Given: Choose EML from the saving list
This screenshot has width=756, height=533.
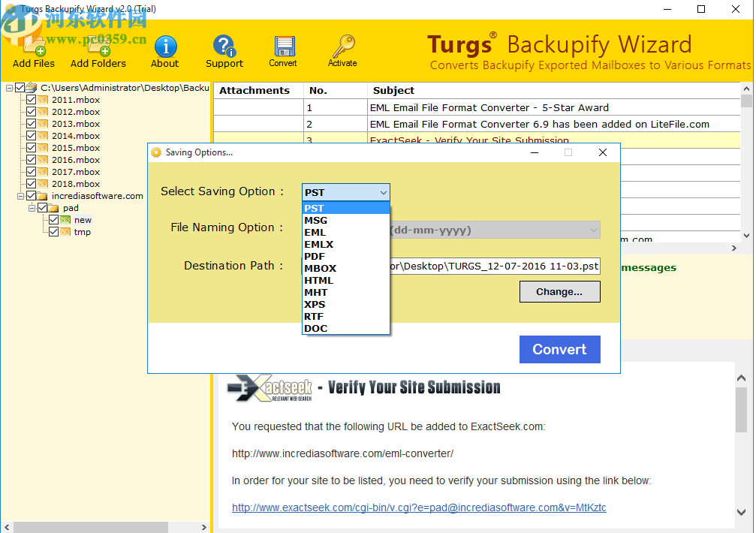Looking at the screenshot, I should 345,232.
